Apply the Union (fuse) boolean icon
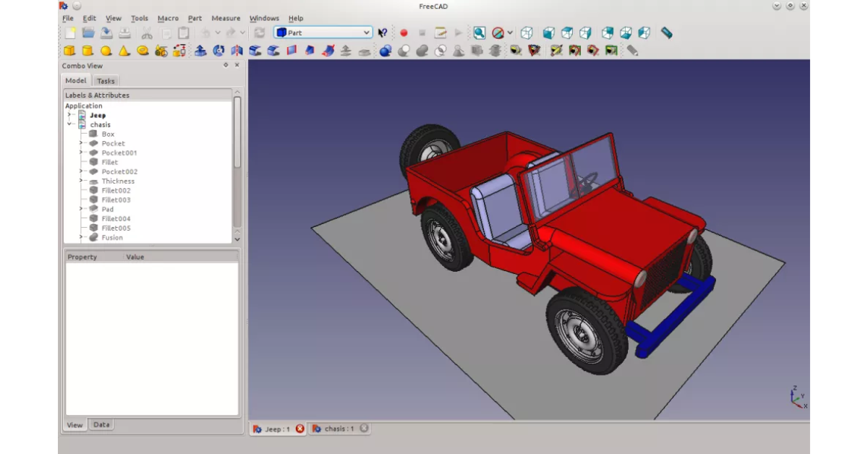Screen dimensions: 868x454 point(422,51)
